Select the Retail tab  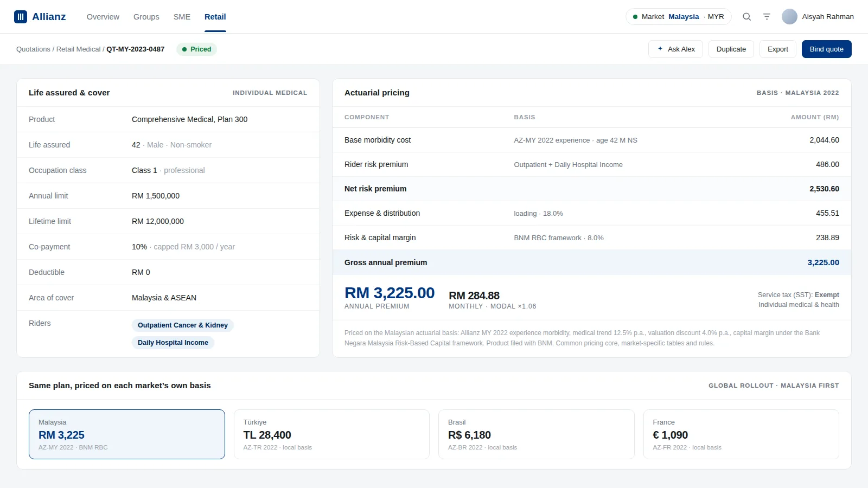point(215,17)
